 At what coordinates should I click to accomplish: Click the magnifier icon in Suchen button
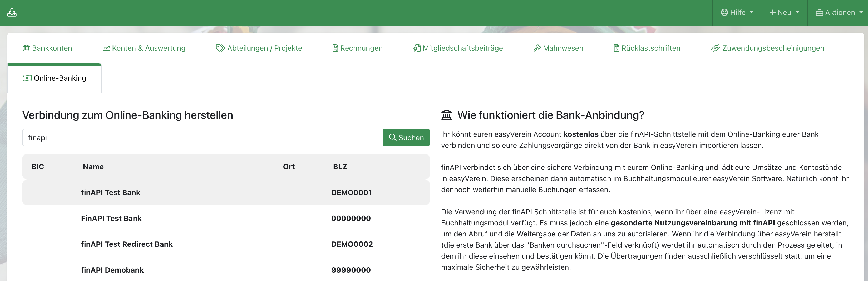(x=393, y=137)
